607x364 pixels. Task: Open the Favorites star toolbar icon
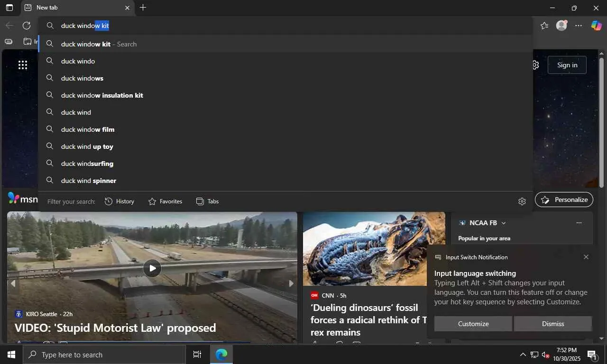544,26
